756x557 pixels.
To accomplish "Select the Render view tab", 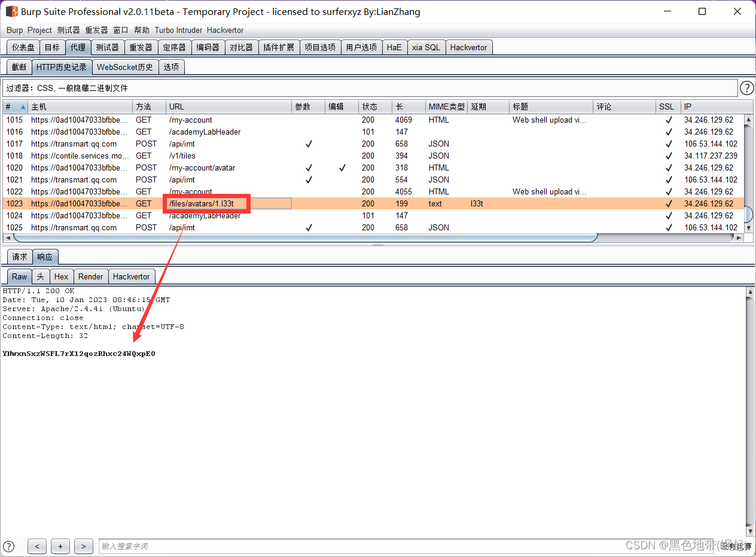I will tap(90, 276).
